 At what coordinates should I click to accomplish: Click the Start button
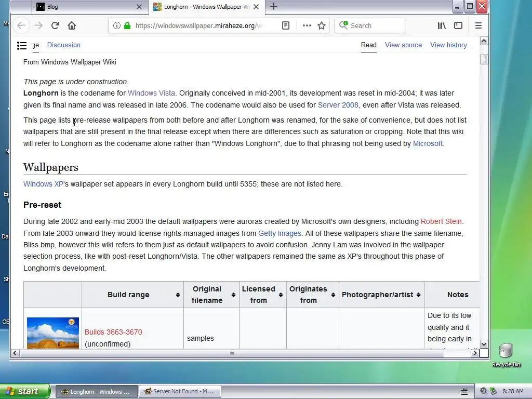click(x=24, y=391)
